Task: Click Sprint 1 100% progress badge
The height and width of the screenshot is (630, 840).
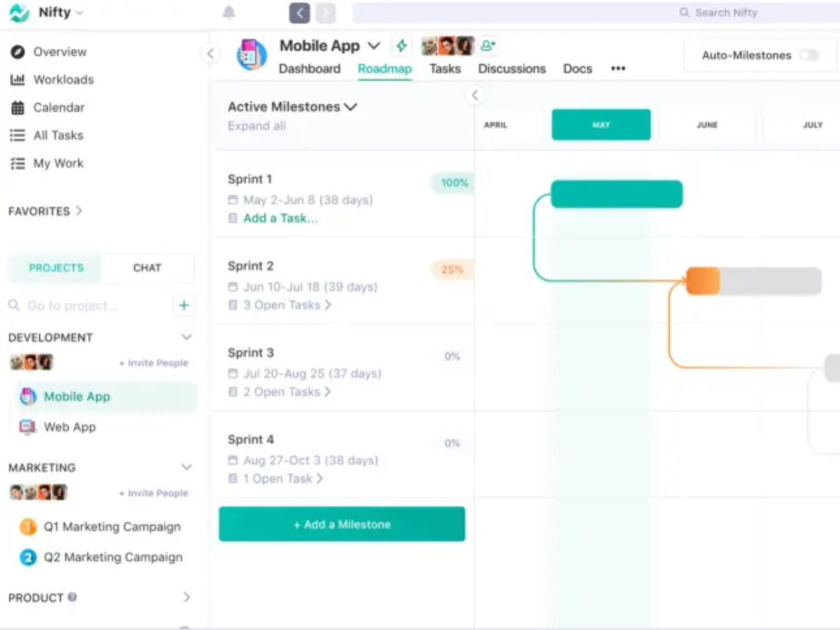Action: coord(454,183)
